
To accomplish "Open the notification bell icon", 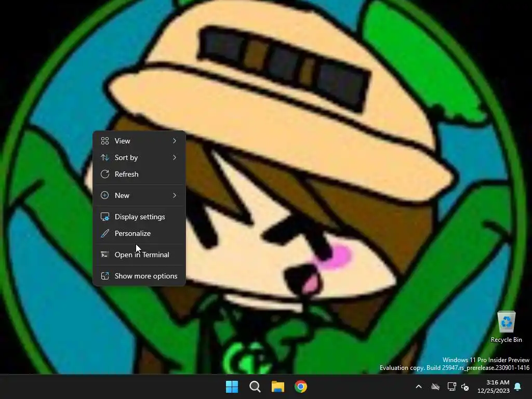I will [x=518, y=387].
